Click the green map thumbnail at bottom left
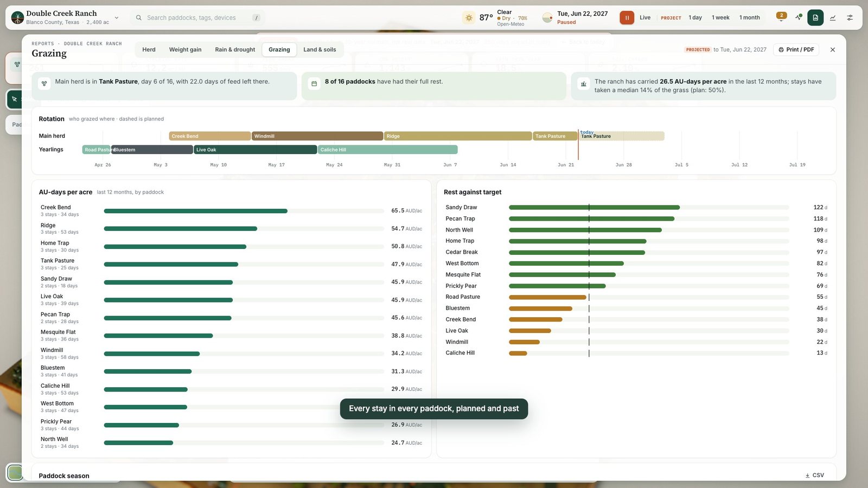The image size is (868, 488). tap(15, 472)
